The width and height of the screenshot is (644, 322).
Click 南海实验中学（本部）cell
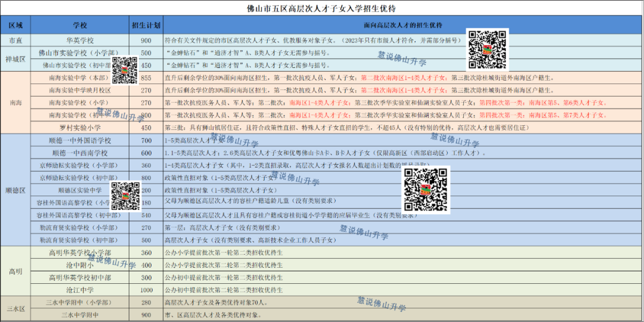80,78
